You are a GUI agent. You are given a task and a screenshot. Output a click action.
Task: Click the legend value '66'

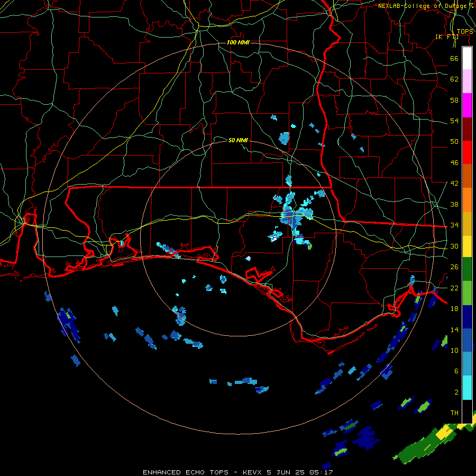pyautogui.click(x=454, y=58)
